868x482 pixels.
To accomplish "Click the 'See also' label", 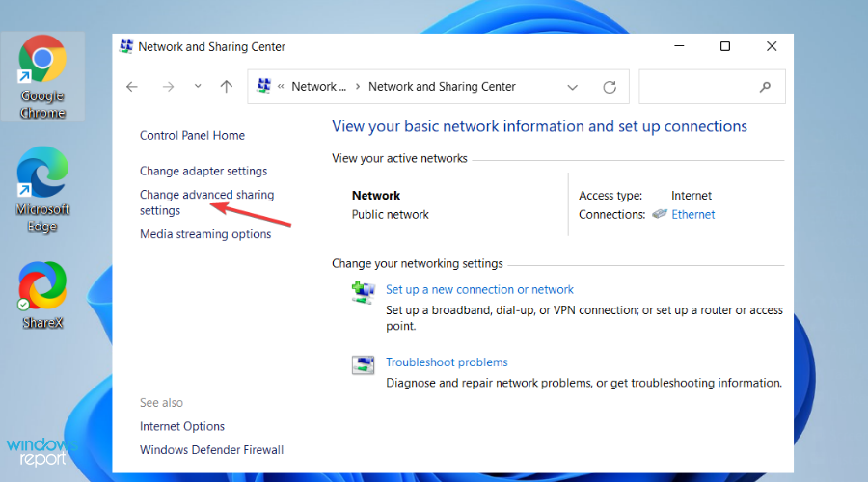I will (161, 402).
